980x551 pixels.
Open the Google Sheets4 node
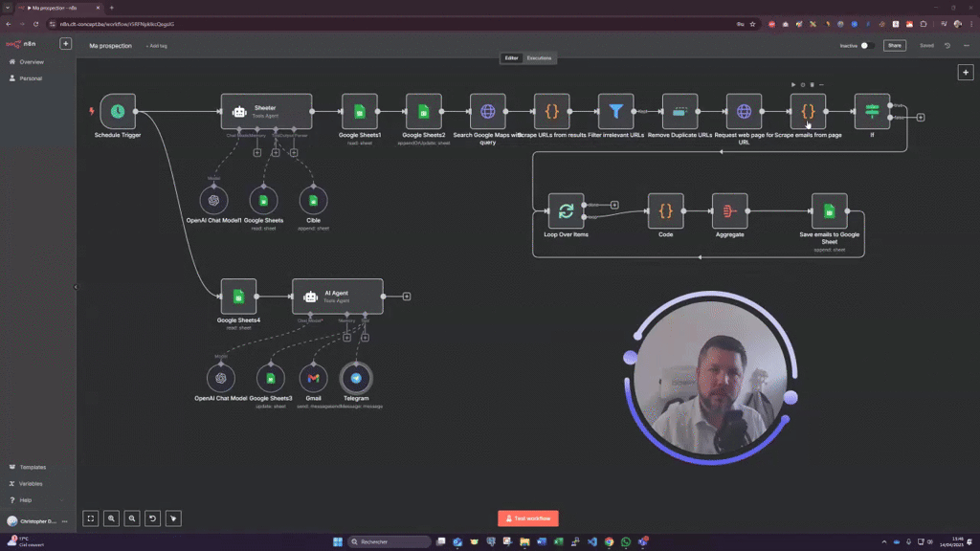[x=238, y=297]
